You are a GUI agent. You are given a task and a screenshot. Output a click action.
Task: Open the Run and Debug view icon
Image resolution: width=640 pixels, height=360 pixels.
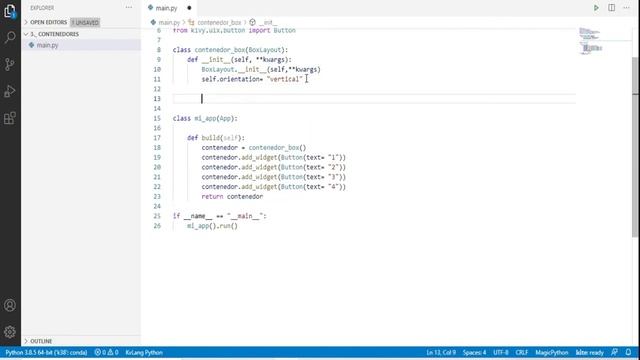[x=10, y=91]
